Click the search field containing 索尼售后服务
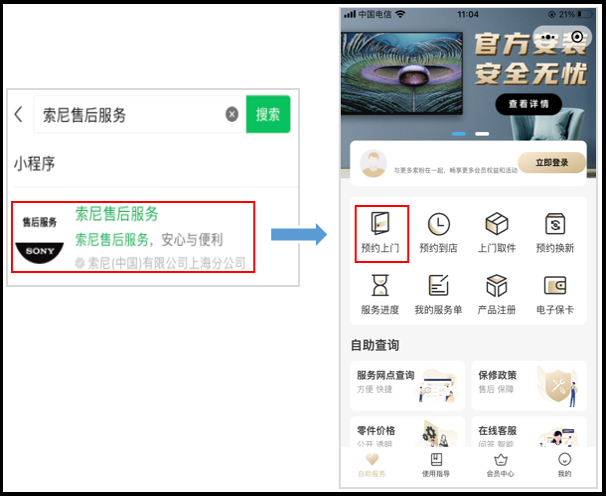This screenshot has height=496, width=606. click(140, 114)
